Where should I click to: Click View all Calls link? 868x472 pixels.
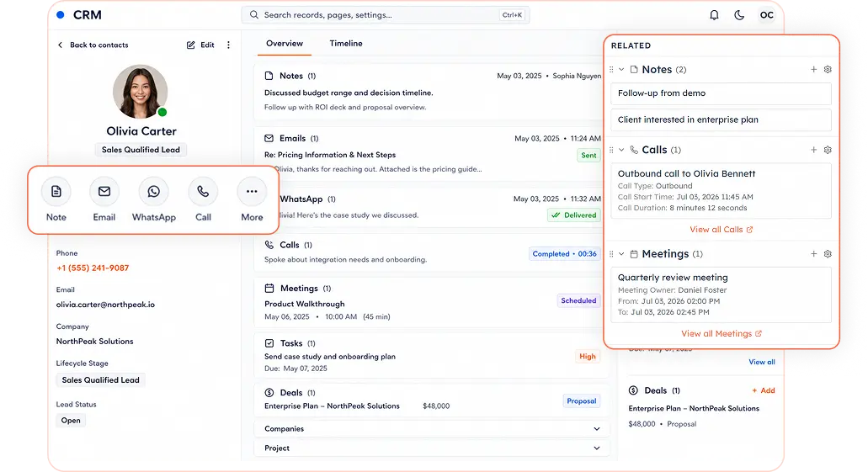[721, 230]
